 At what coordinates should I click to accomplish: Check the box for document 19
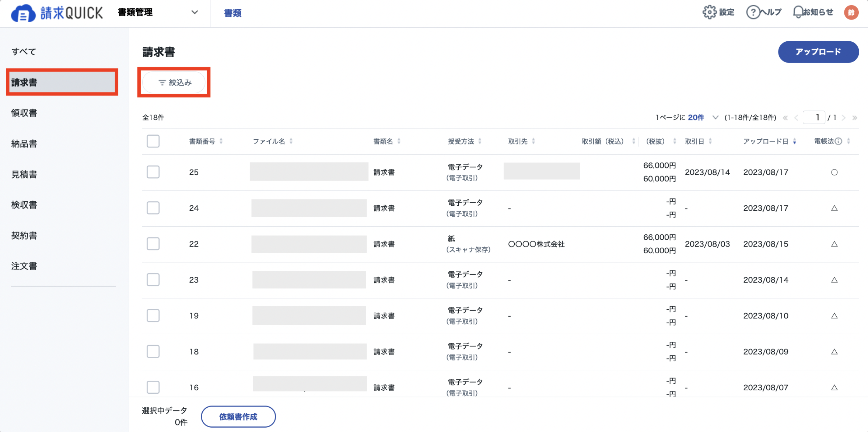(153, 316)
